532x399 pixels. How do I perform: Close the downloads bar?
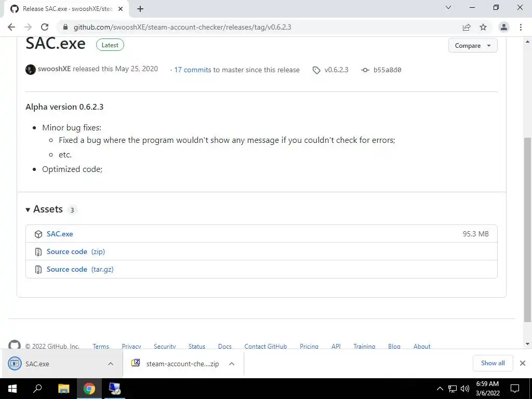(523, 363)
